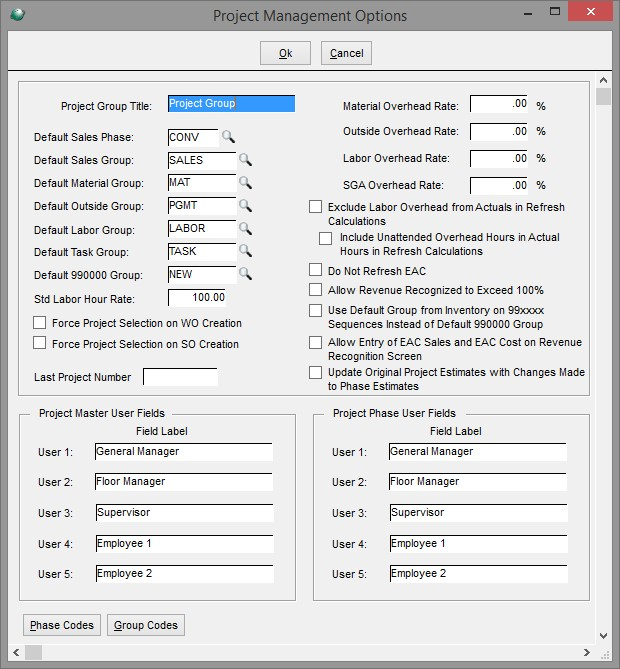This screenshot has width=620, height=669.
Task: Open lookup for Default Labor Group
Action: pos(245,229)
